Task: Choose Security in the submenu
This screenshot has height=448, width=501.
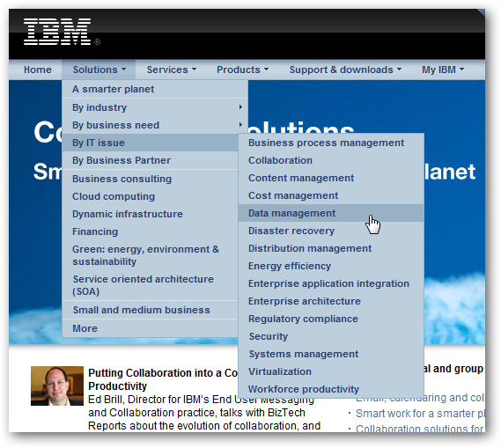Action: pyautogui.click(x=331, y=336)
